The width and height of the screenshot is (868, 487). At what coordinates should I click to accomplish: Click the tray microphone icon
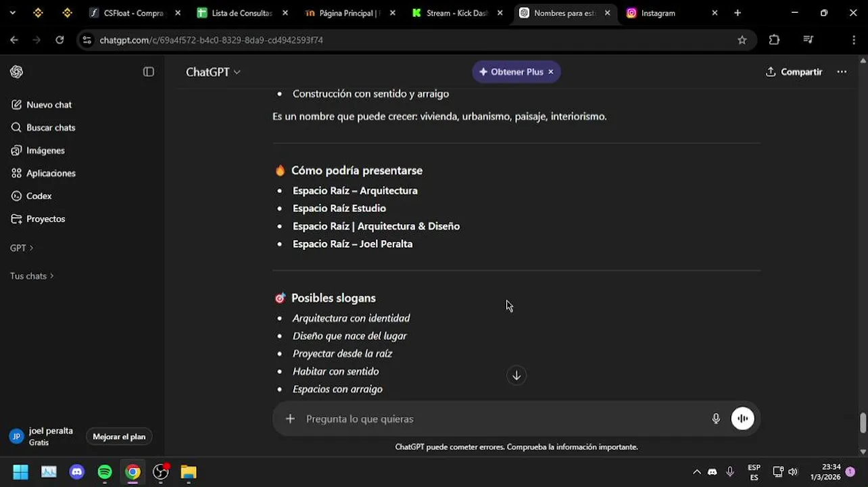point(730,472)
